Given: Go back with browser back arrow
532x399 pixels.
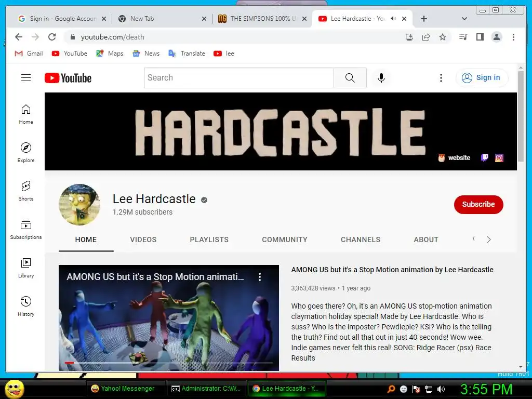Looking at the screenshot, I should [19, 37].
